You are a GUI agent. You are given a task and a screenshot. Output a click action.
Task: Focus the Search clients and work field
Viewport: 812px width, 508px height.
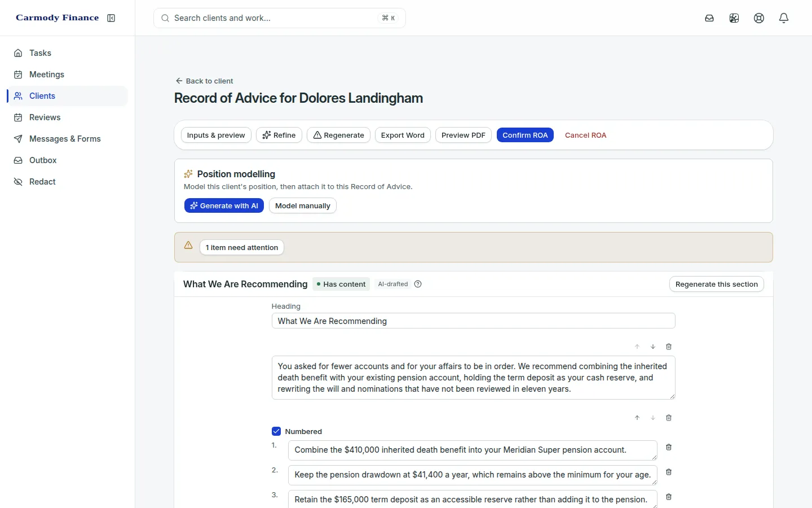[x=280, y=18]
